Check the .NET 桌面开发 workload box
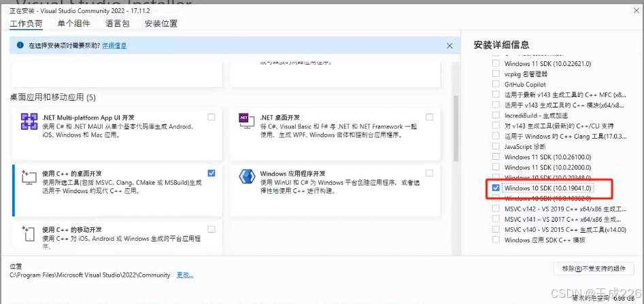 tap(429, 117)
